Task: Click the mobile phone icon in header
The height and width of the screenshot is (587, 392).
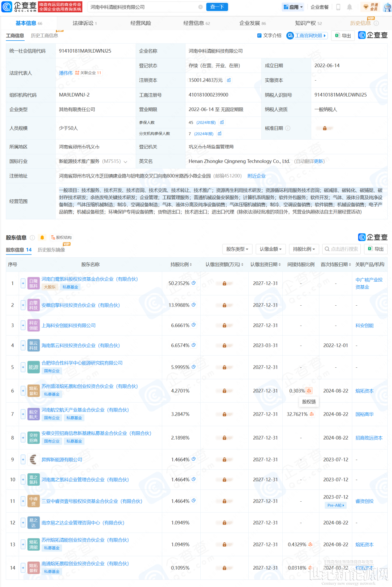Action: (338, 7)
